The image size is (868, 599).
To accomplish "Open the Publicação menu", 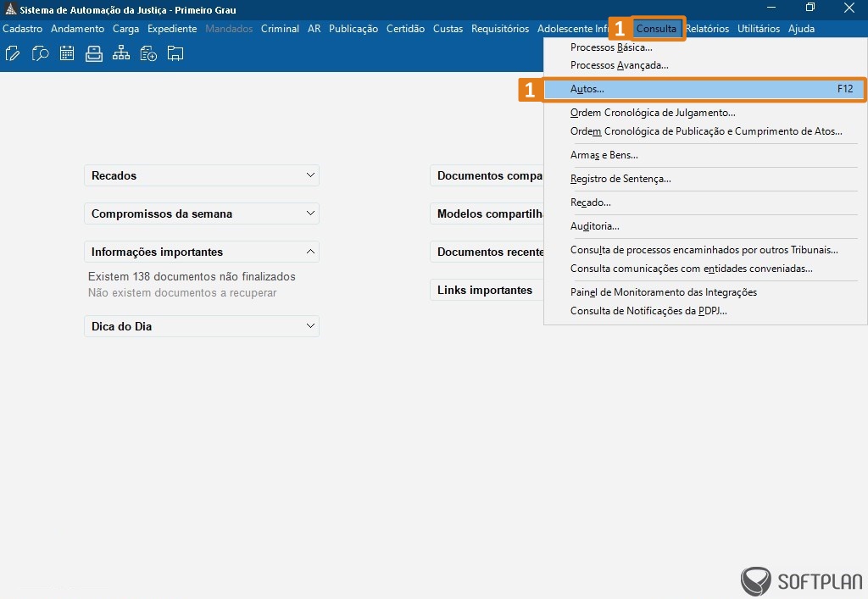I will click(x=353, y=29).
